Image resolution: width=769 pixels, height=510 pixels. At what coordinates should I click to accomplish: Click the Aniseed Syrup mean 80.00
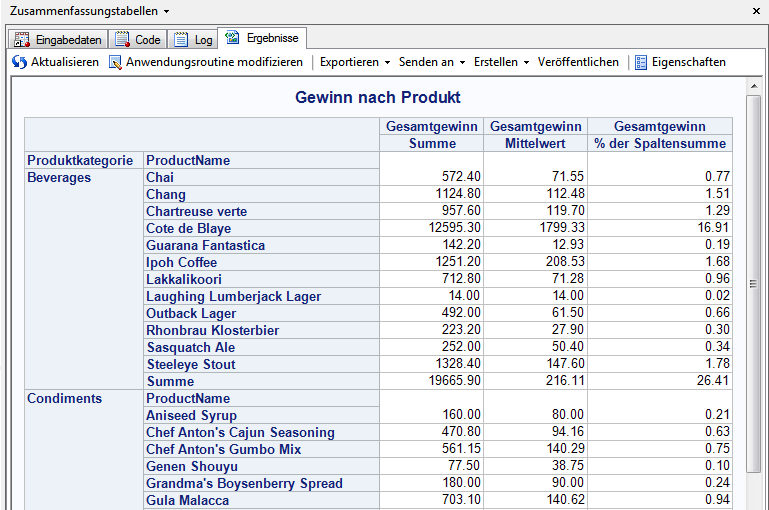[x=568, y=414]
